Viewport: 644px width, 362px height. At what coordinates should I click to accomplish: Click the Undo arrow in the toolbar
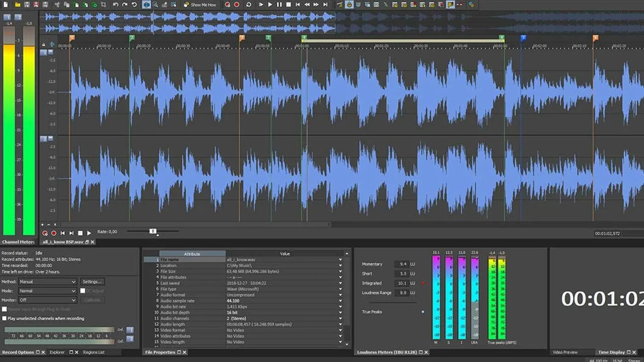click(x=115, y=5)
